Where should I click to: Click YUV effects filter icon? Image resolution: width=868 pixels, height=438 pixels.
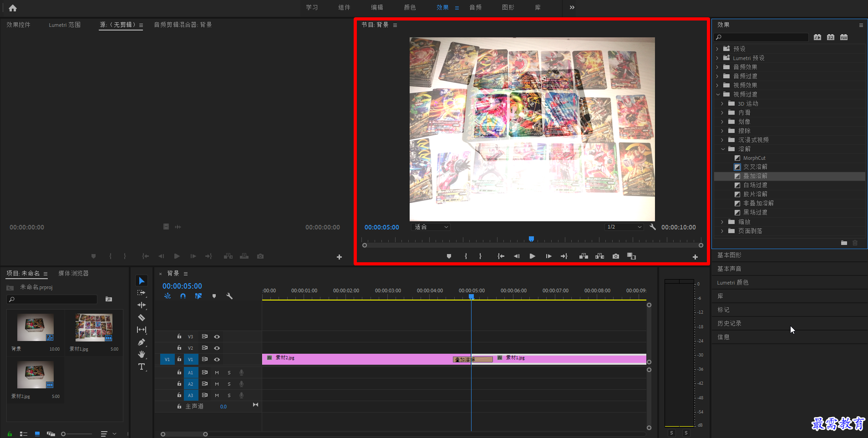(844, 37)
